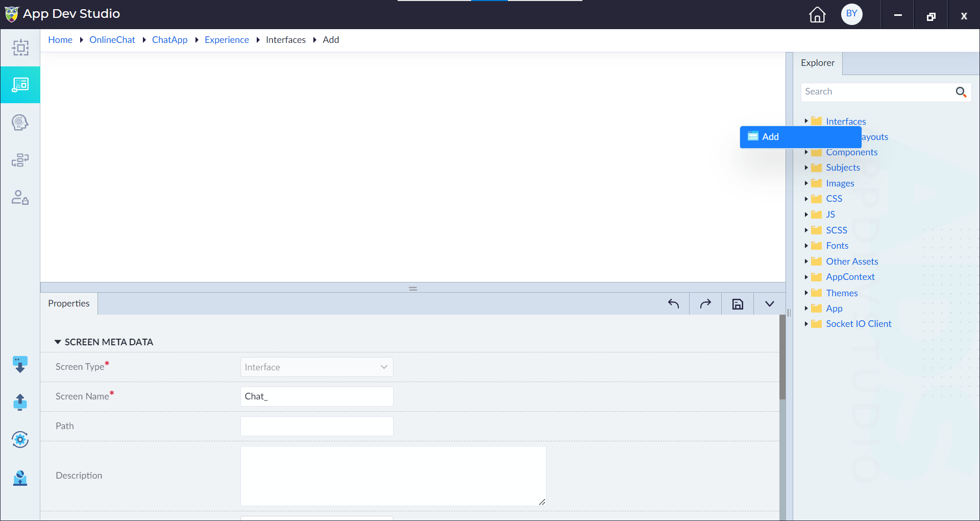Choose Add from the context menu
The height and width of the screenshot is (521, 980).
(801, 137)
